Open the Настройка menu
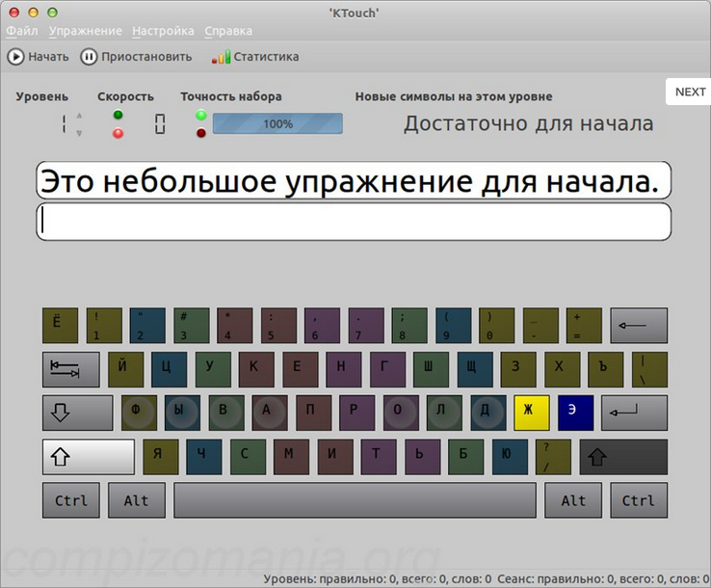This screenshot has height=588, width=711. [163, 31]
